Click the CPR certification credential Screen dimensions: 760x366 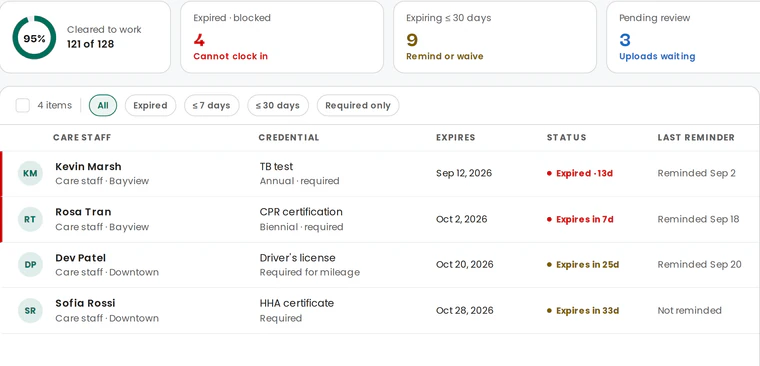click(x=301, y=212)
